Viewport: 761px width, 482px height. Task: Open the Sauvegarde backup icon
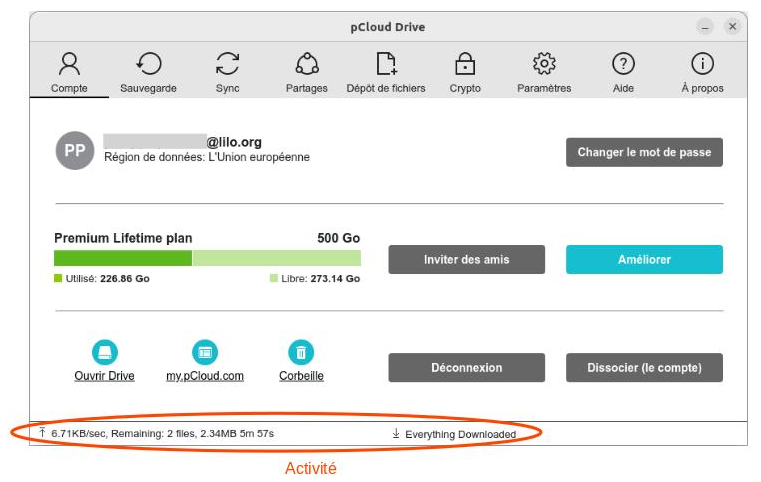coord(149,64)
